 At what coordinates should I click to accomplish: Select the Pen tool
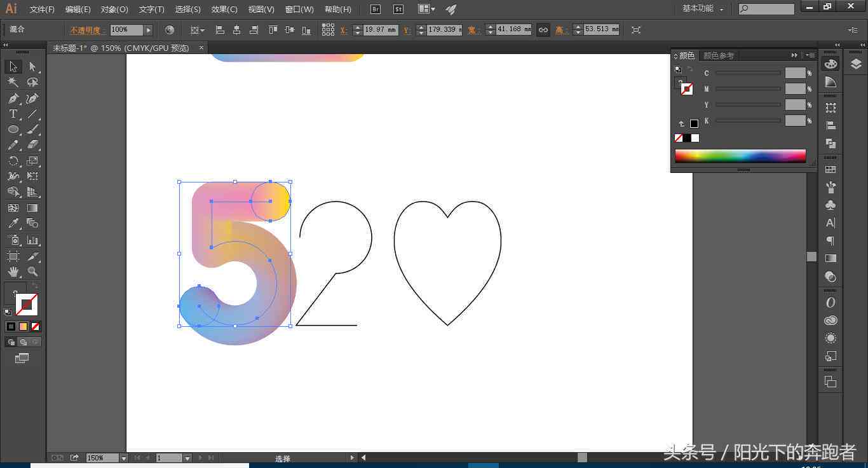point(13,99)
